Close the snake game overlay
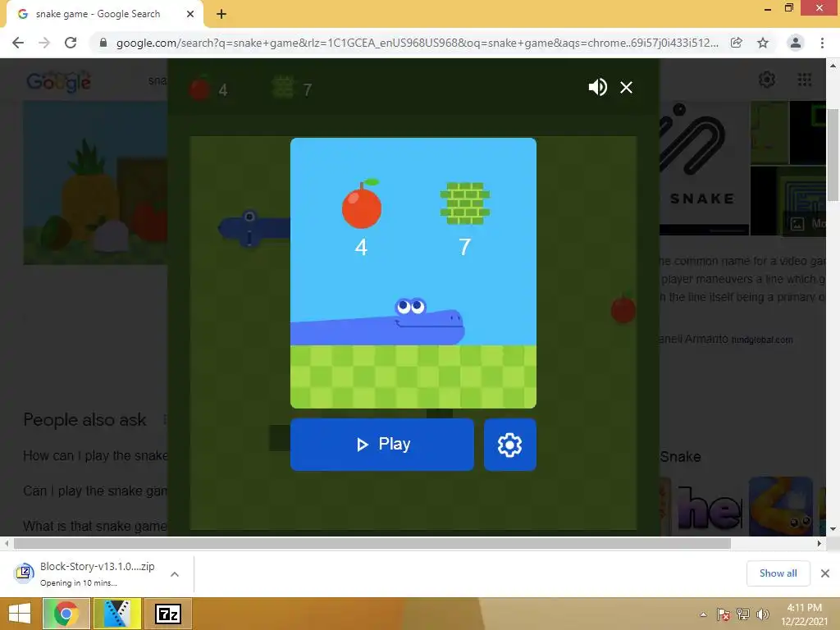This screenshot has height=630, width=840. [626, 87]
